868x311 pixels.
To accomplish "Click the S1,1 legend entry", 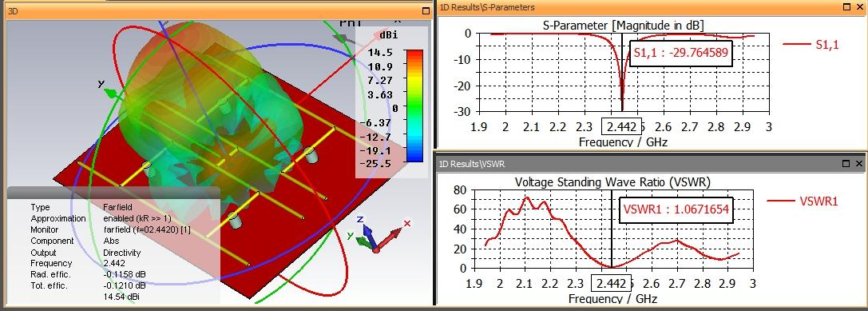I will tap(811, 46).
